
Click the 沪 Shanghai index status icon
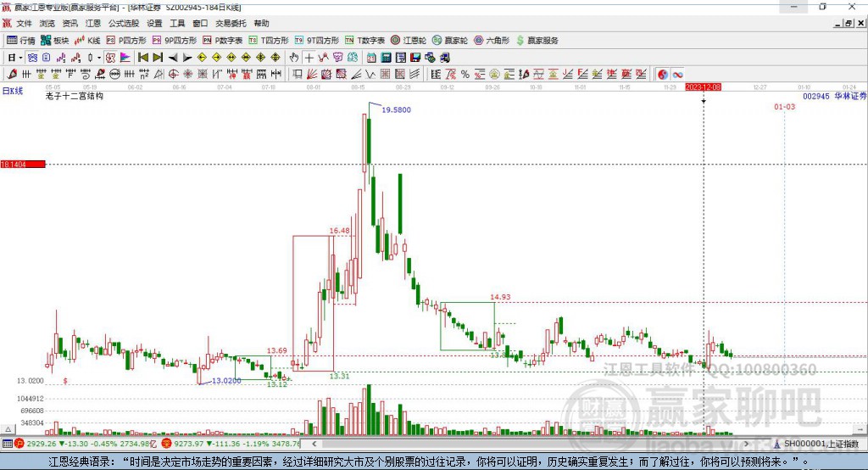point(19,444)
